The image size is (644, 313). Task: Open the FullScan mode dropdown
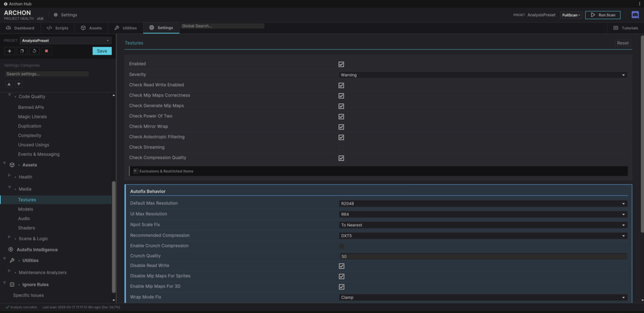point(571,15)
